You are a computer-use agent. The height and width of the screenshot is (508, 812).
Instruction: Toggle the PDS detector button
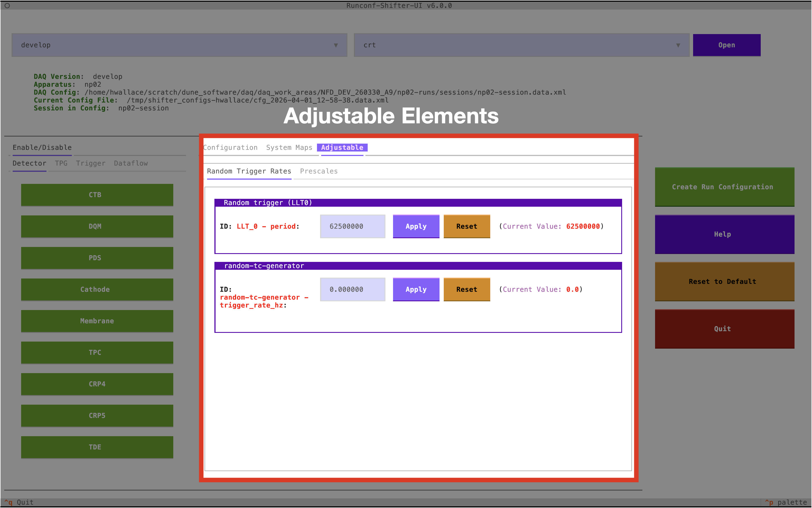click(x=97, y=258)
